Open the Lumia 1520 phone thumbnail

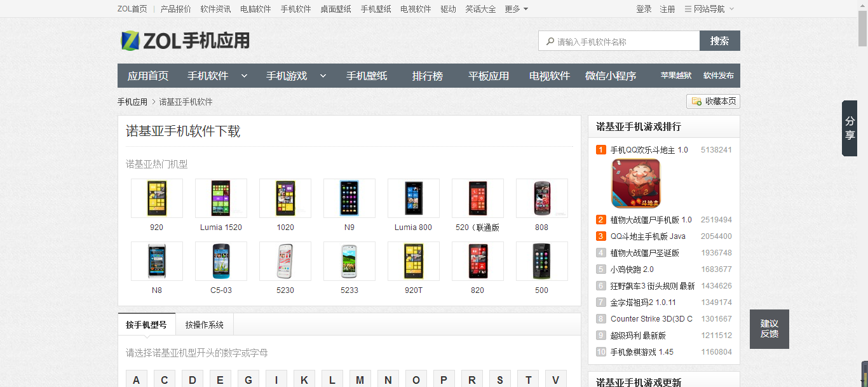(220, 198)
